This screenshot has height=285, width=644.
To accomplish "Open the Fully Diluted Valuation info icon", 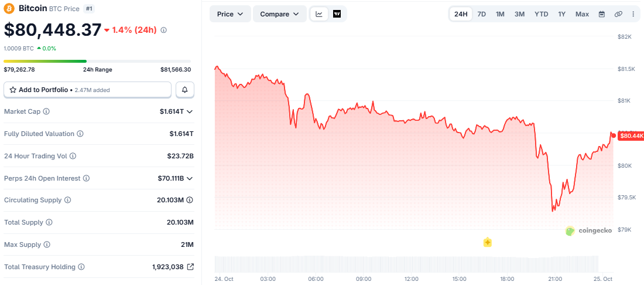I will 81,134.
